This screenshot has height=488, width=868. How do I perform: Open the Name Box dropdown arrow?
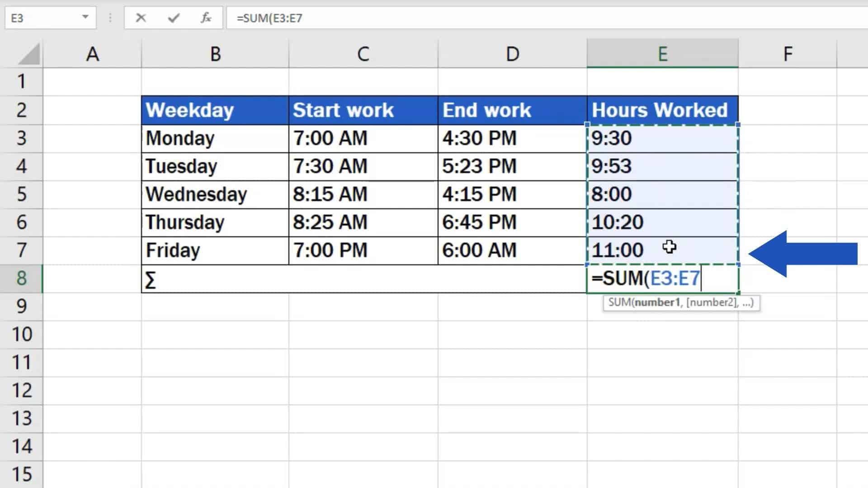[84, 18]
